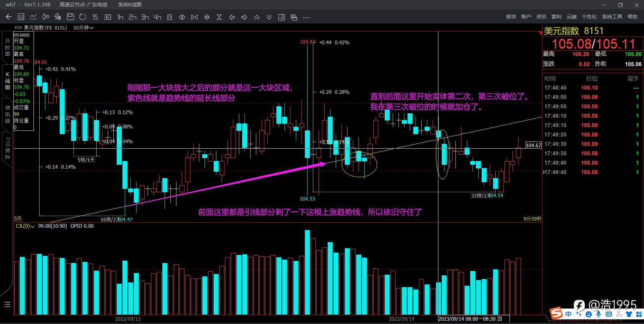644x324 pixels.
Task: Select the tick row at 17:49:00
Action: (592, 97)
